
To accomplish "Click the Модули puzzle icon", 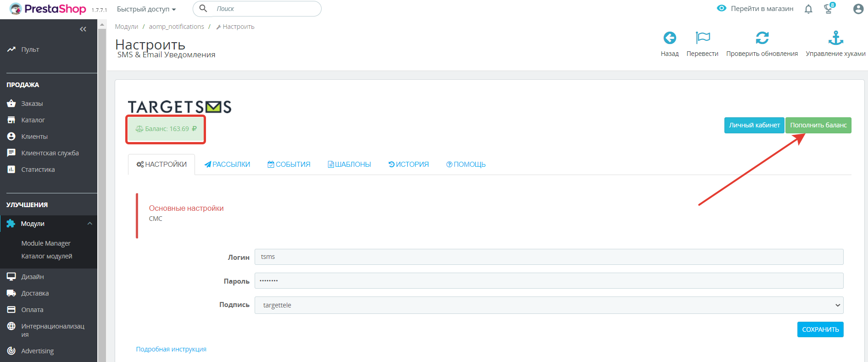I will (x=11, y=224).
